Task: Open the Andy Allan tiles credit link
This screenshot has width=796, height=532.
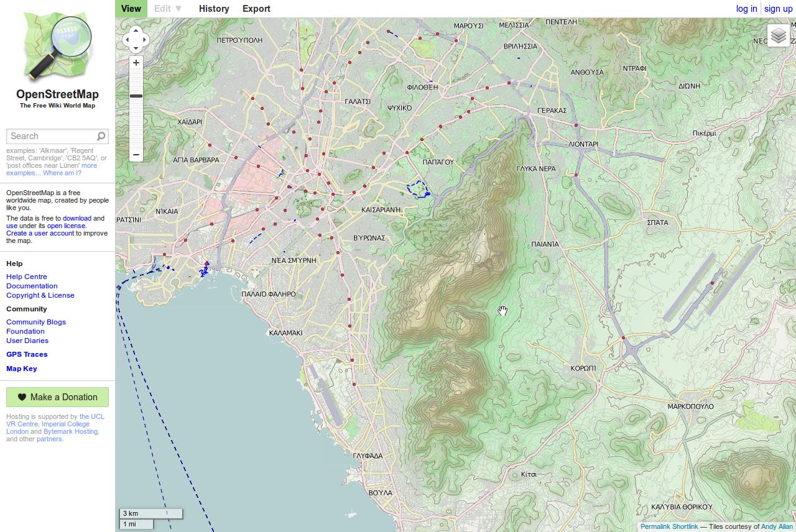Action: 777,526
